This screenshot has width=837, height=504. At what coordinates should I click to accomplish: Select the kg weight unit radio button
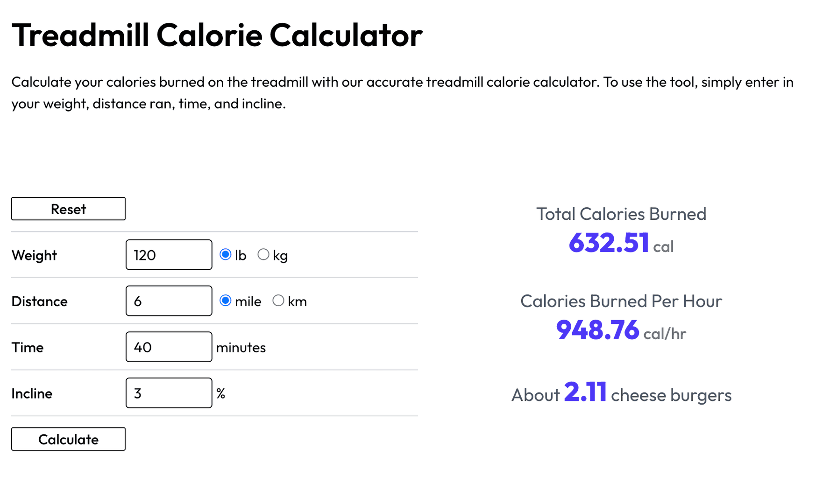[263, 254]
